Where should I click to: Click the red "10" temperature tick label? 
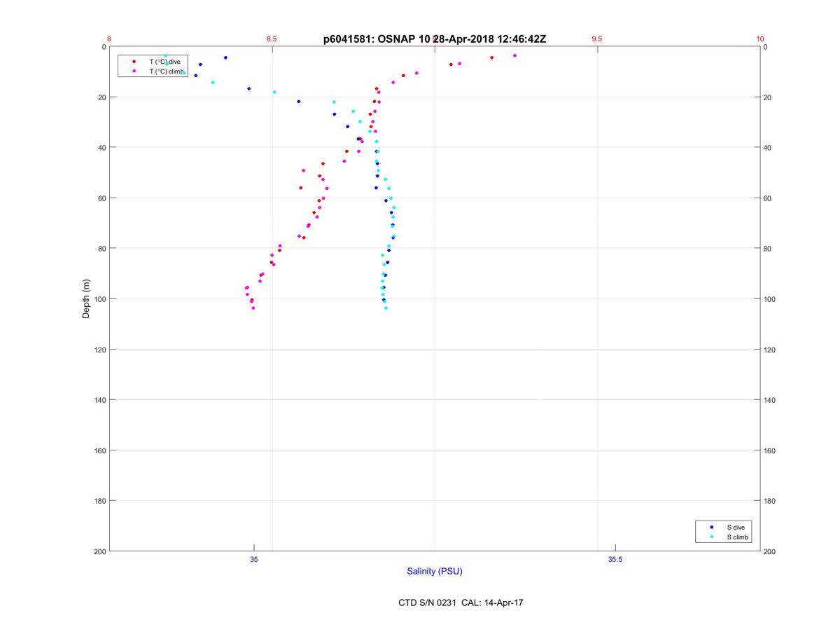coord(760,39)
